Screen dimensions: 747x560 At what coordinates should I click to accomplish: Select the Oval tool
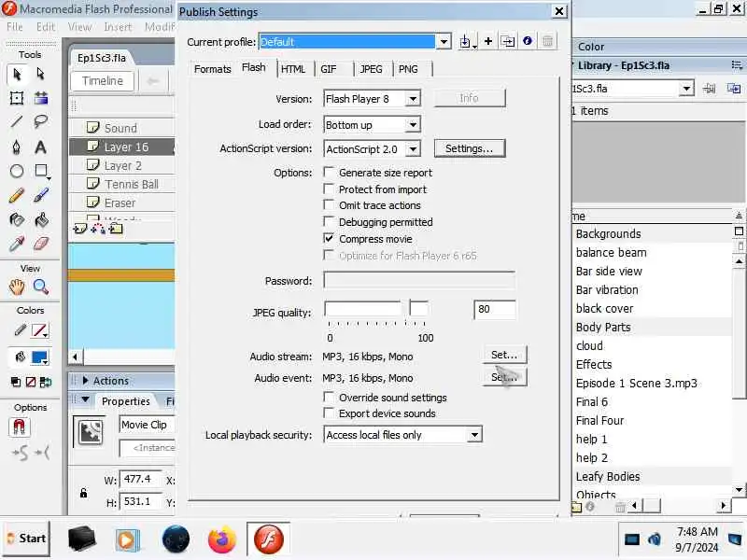click(x=17, y=171)
